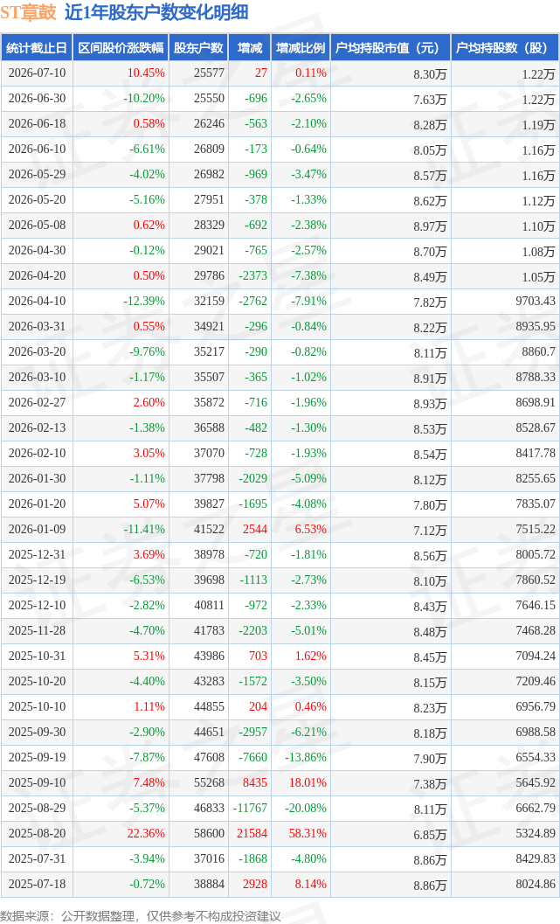The image size is (560, 924).
Task: Click the 2026-01-09 row date
Action: point(37,529)
